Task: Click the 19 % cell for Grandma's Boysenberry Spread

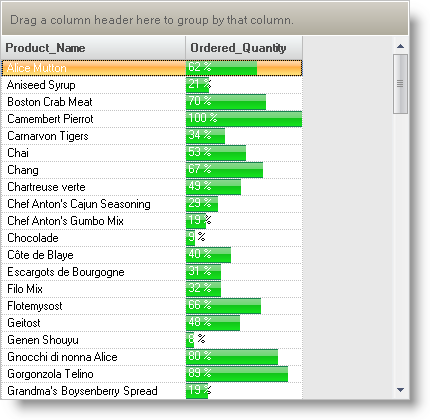Action: pyautogui.click(x=244, y=391)
